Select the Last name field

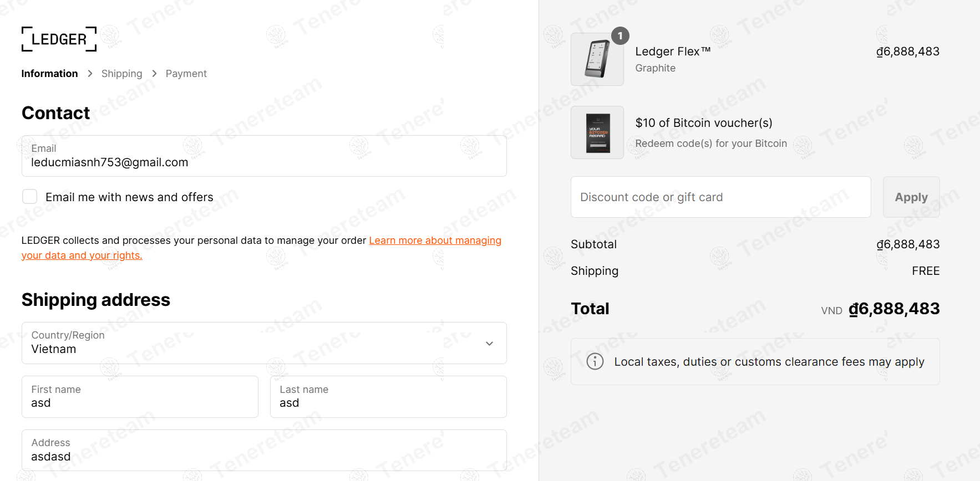388,397
